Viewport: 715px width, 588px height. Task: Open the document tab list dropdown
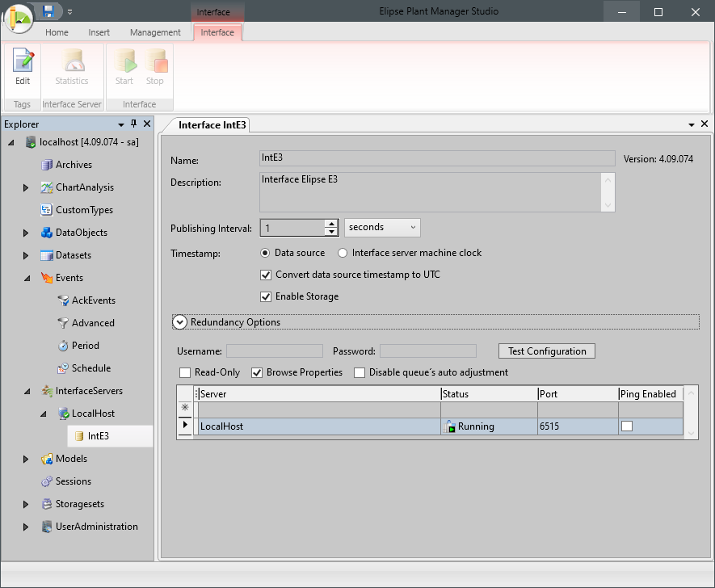pyautogui.click(x=692, y=124)
